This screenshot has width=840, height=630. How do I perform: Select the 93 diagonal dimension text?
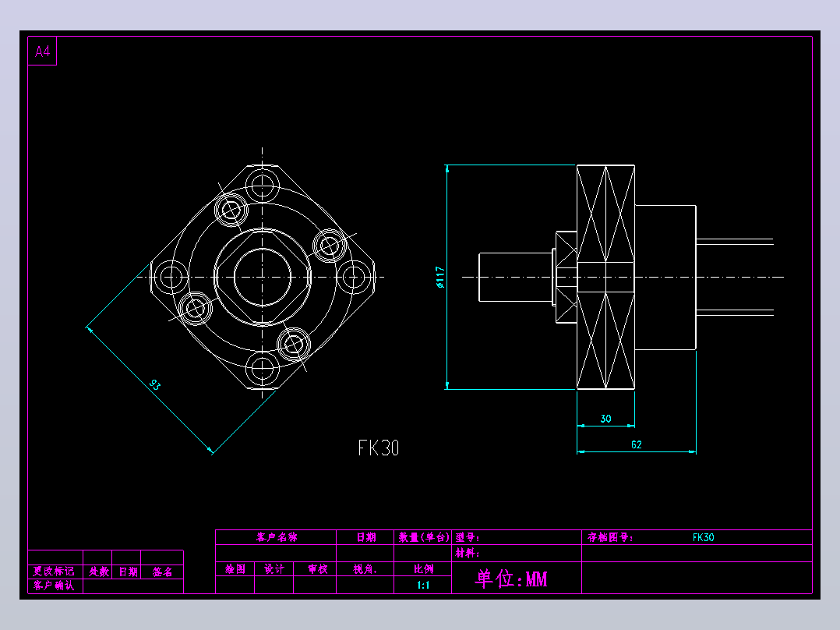(x=155, y=384)
